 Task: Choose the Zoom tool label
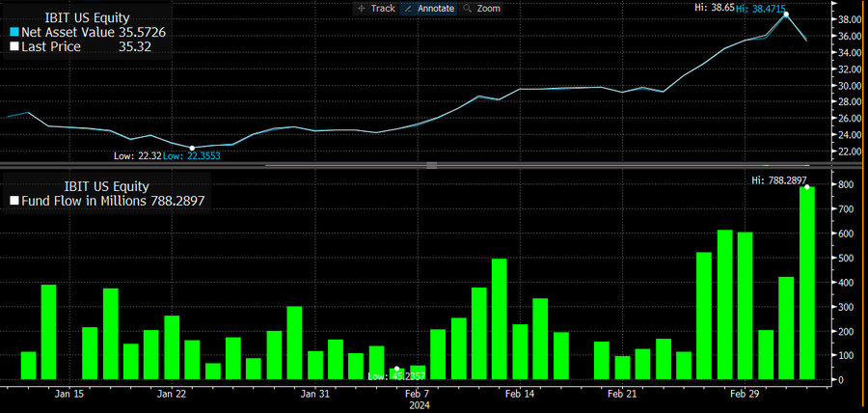tap(488, 9)
